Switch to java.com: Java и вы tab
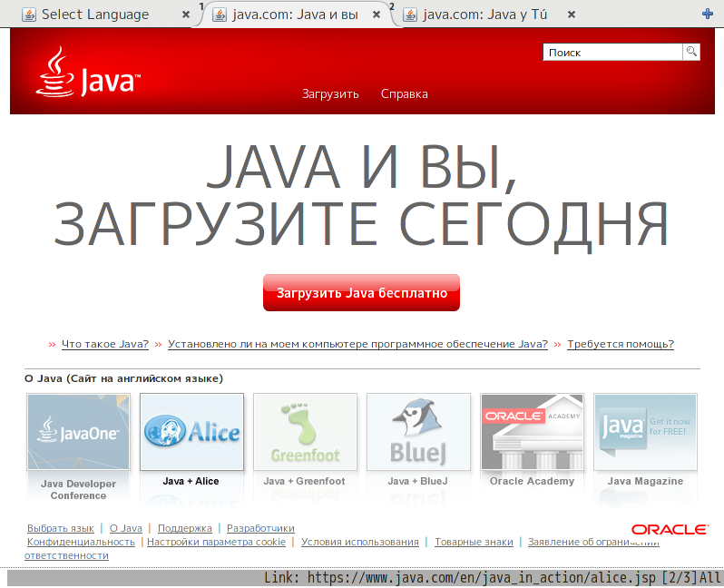This screenshot has width=724, height=588. pos(296,15)
